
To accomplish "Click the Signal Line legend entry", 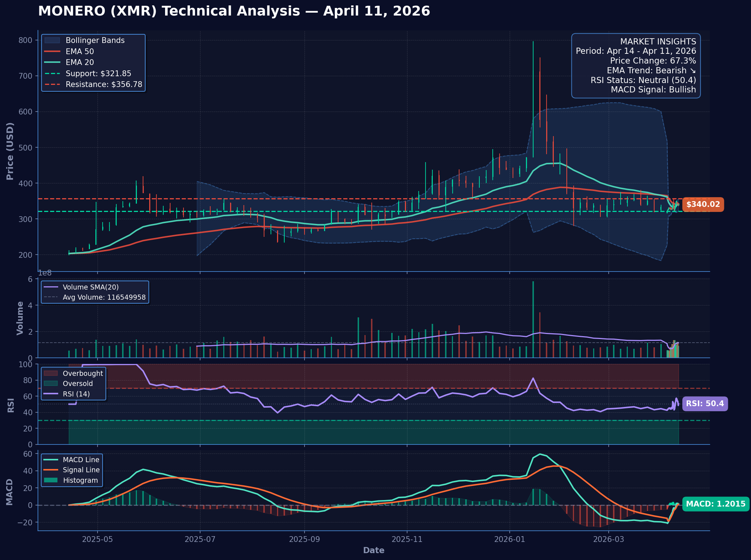I will [x=81, y=470].
